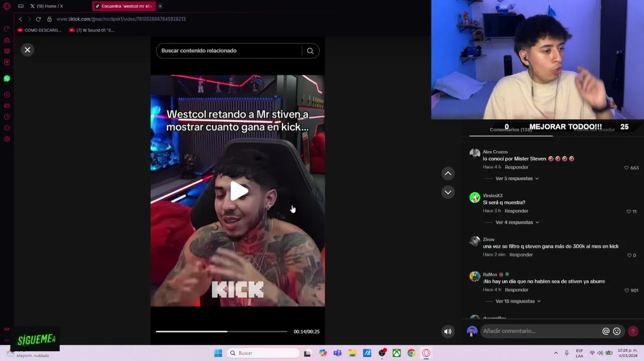Open ViralesX3's green avatar
The height and width of the screenshot is (361, 644).
tap(474, 198)
